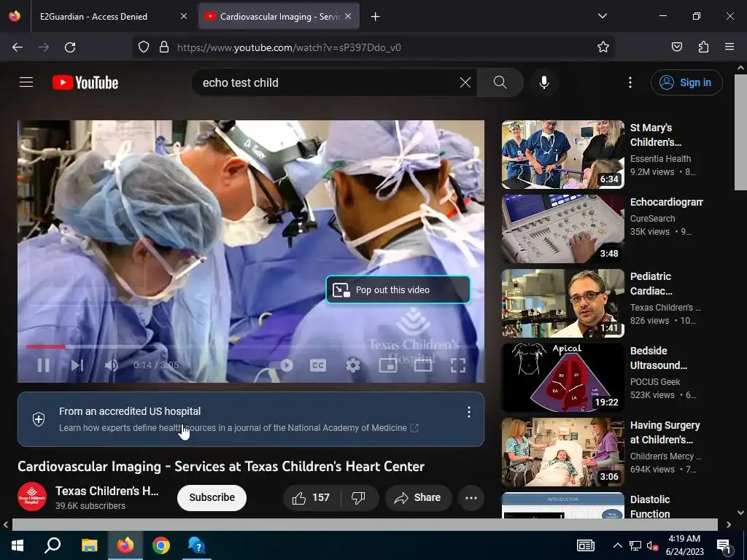Image resolution: width=747 pixels, height=560 pixels.
Task: Close the E2Guardian tab
Action: [184, 17]
